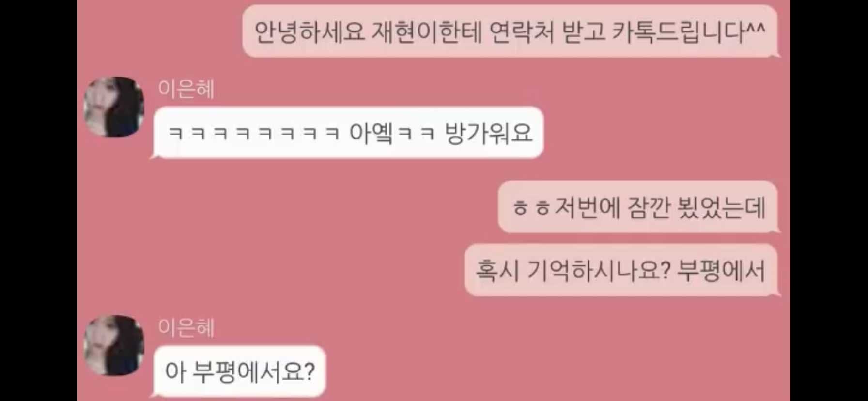Select the bubble 혹시 기억하시나요? 부평에서

point(621,270)
